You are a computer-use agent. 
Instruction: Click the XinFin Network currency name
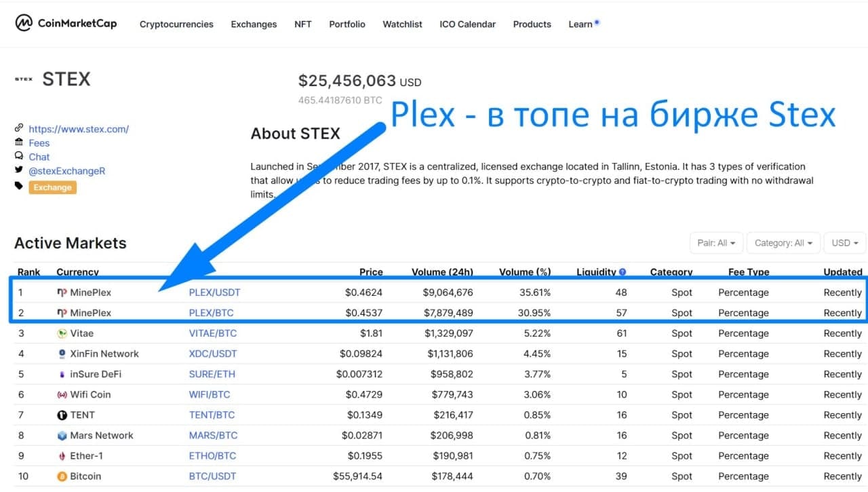pyautogui.click(x=104, y=354)
